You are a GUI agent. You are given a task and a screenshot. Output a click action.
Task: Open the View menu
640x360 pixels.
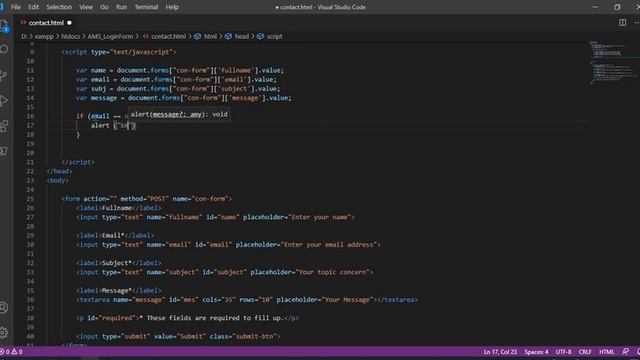[86, 7]
